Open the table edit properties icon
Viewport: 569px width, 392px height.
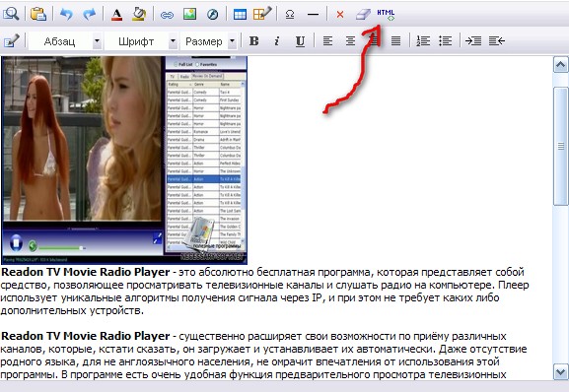coord(262,14)
